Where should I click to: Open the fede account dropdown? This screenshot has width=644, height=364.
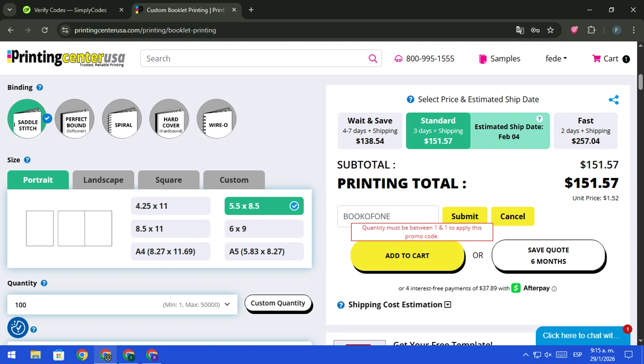556,58
